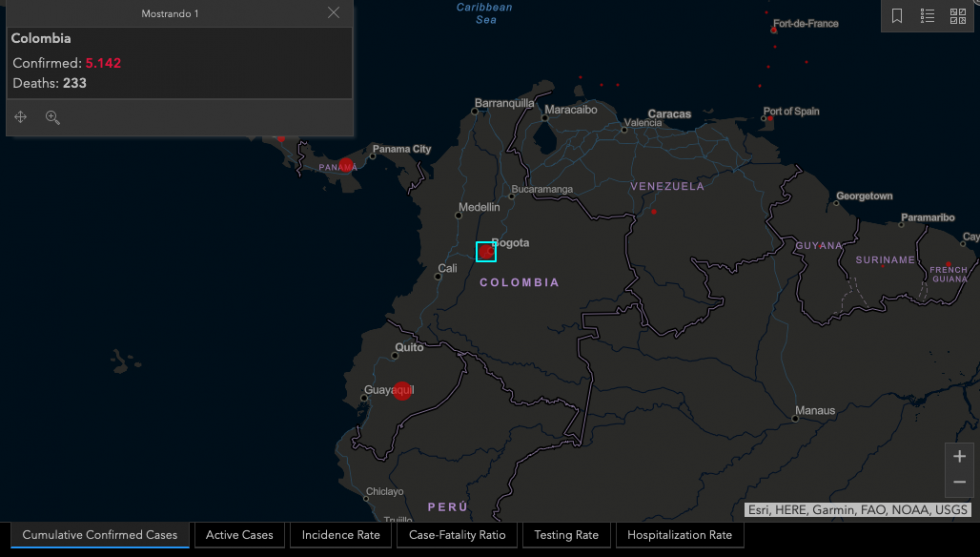Open the basemap gallery grid icon
The image size is (980, 557).
coord(958,16)
